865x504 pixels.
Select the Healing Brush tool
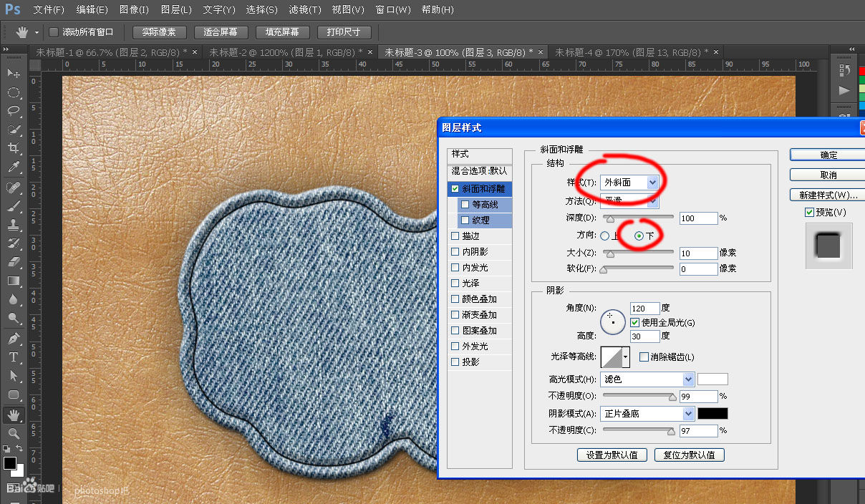[x=13, y=188]
